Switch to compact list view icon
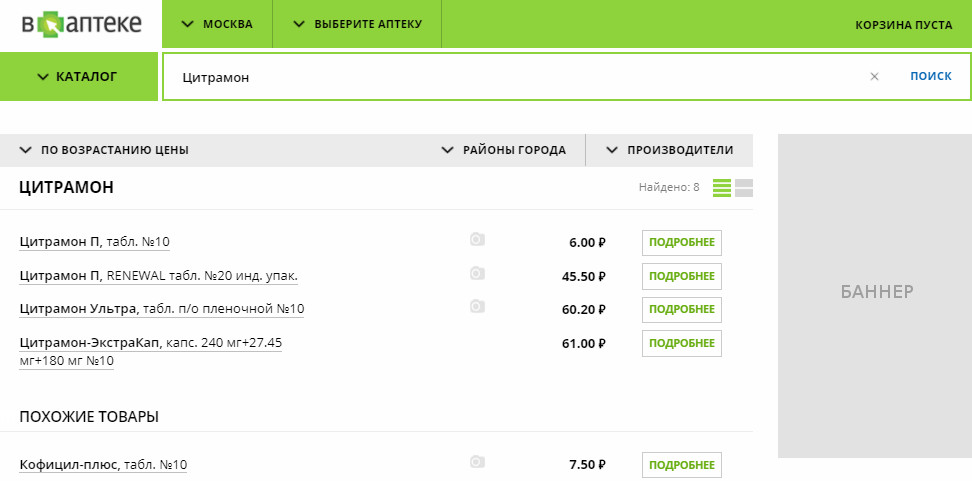The width and height of the screenshot is (972, 481). pyautogui.click(x=722, y=188)
